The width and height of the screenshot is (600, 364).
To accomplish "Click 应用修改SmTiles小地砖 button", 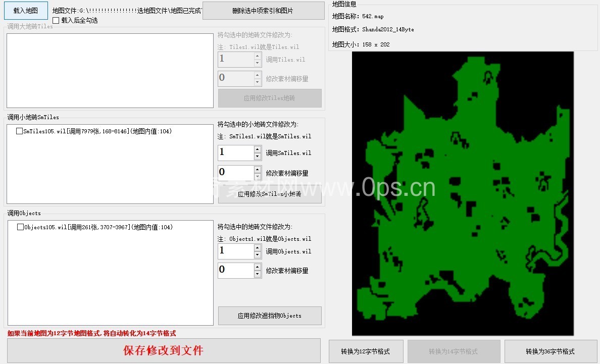I will click(x=270, y=194).
